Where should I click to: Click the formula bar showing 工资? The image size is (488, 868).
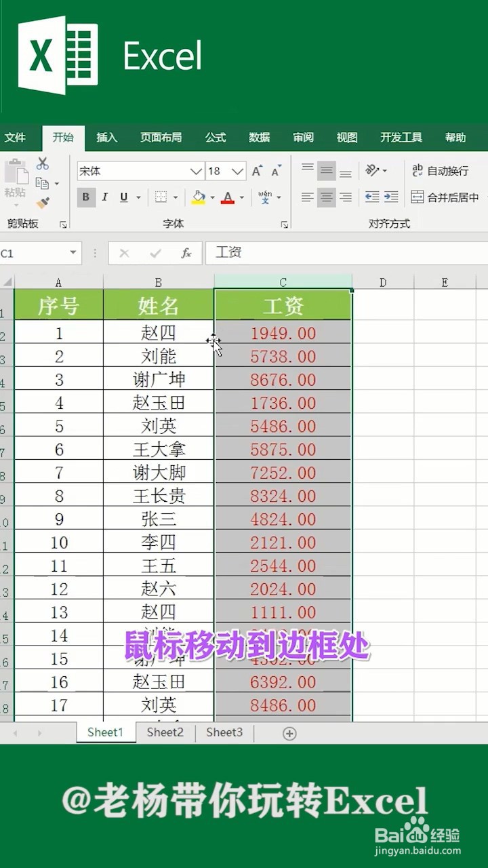[x=346, y=253]
